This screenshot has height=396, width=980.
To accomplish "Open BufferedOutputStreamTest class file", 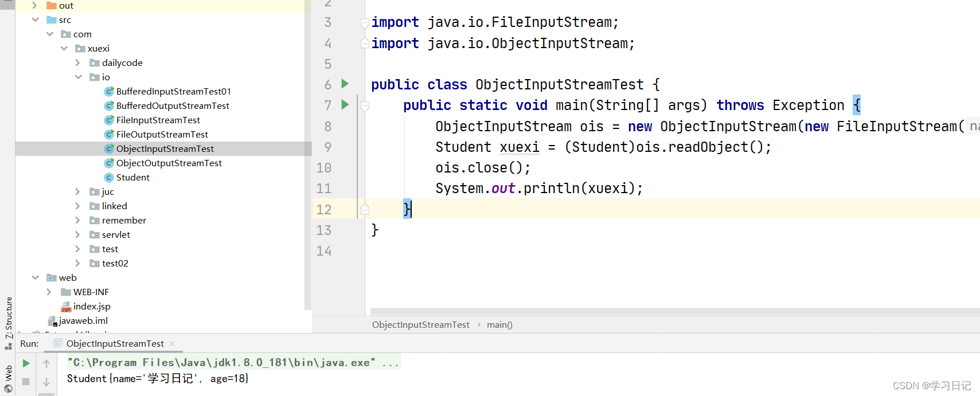I will pyautogui.click(x=173, y=105).
